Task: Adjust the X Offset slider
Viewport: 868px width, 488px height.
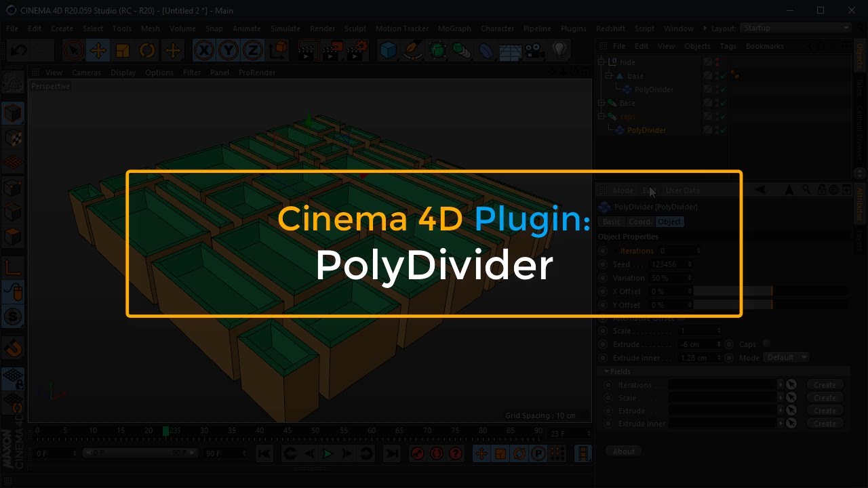Action: coord(770,291)
